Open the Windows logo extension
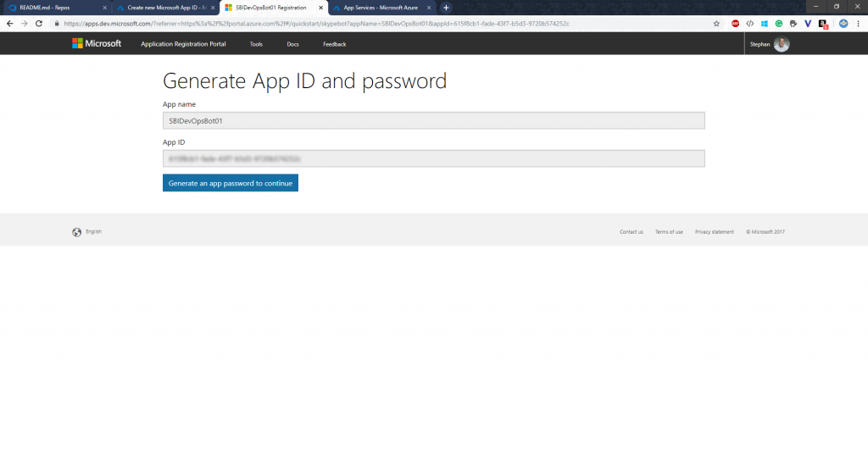 765,24
